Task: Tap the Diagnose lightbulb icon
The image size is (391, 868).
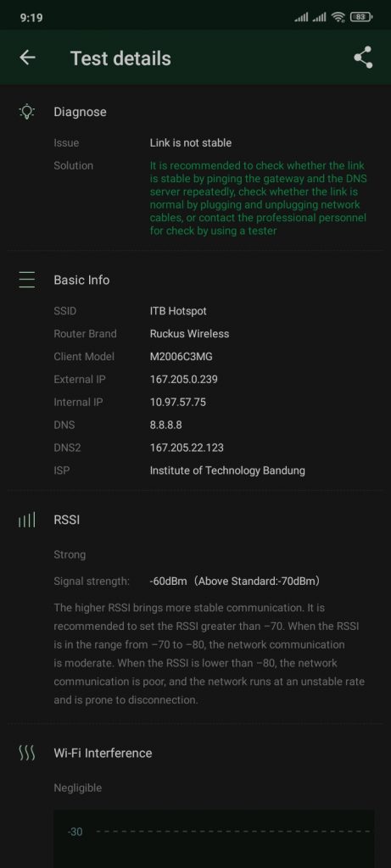Action: [27, 112]
